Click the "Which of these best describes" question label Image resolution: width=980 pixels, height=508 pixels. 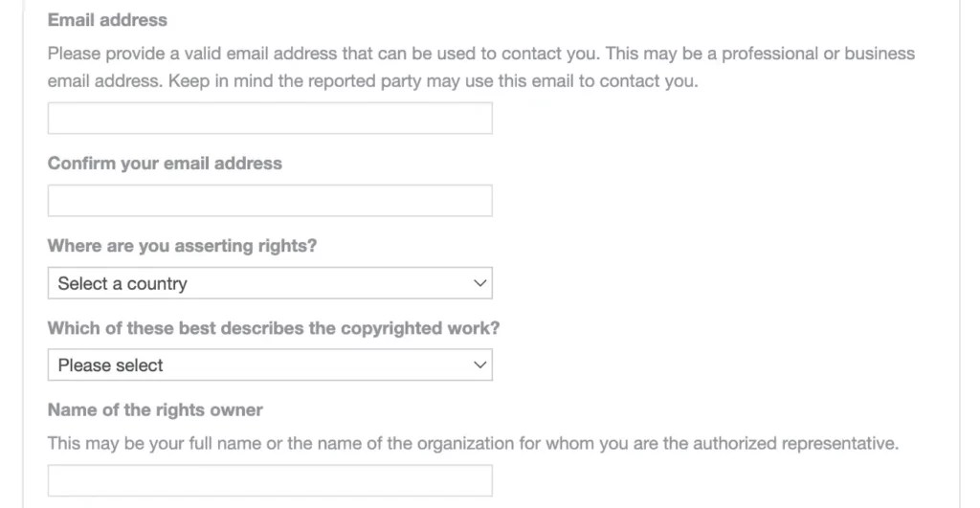click(x=274, y=328)
